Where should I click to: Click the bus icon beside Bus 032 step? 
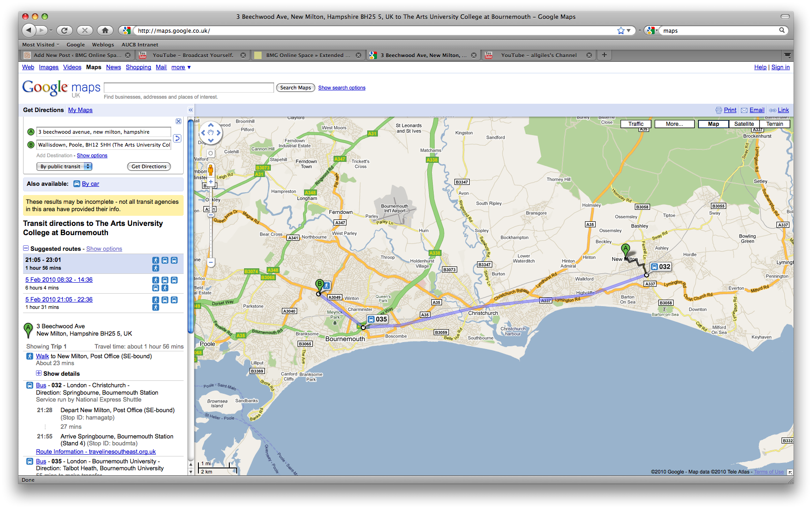pos(30,385)
